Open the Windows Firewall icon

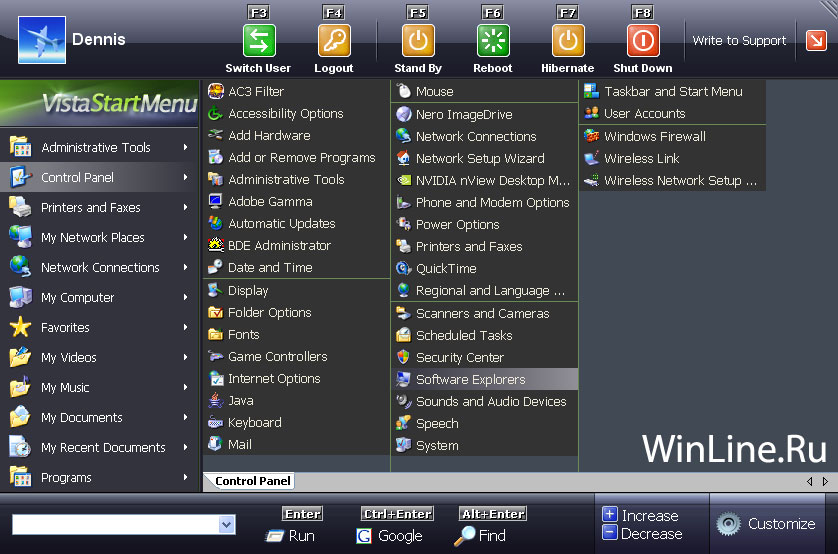(592, 136)
